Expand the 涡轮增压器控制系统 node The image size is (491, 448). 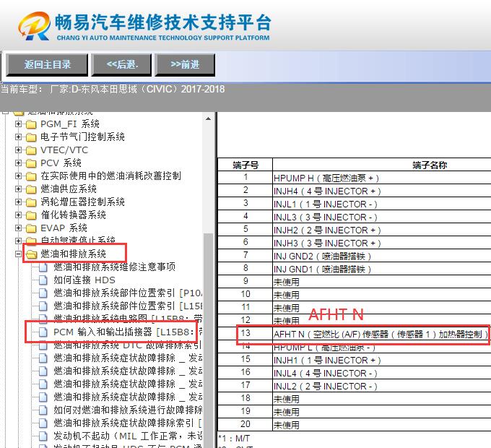(19, 202)
